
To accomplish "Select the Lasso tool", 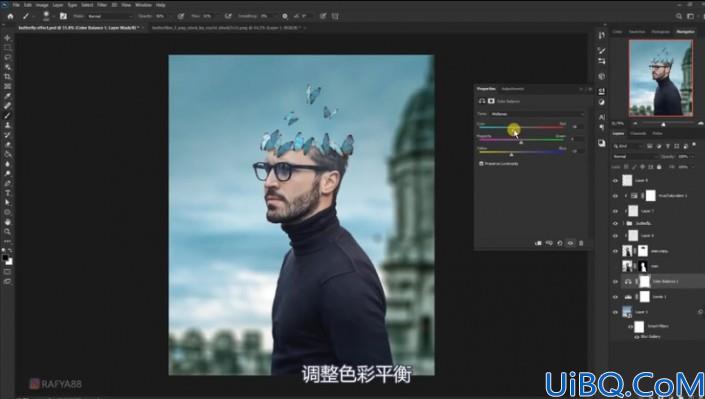I will (7, 57).
